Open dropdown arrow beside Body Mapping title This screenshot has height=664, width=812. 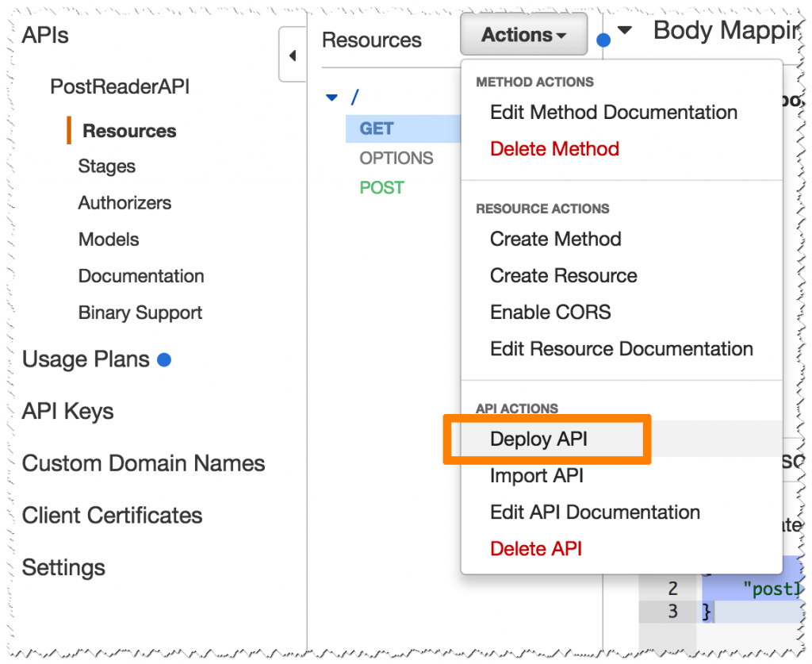pyautogui.click(x=625, y=31)
